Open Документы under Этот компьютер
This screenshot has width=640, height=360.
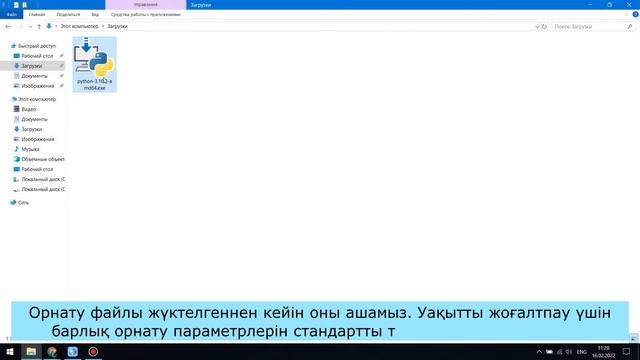click(34, 119)
